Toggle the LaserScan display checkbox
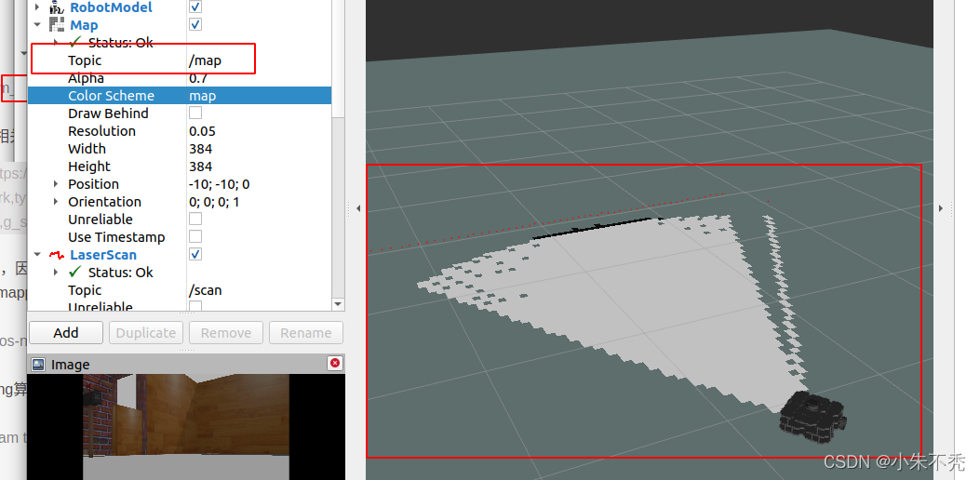Viewport: 980px width, 480px height. pyautogui.click(x=195, y=254)
